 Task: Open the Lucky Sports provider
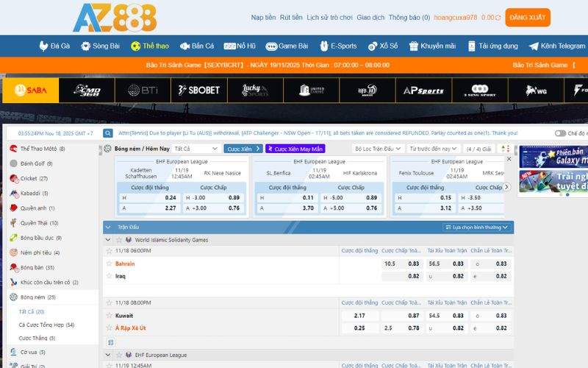point(255,91)
